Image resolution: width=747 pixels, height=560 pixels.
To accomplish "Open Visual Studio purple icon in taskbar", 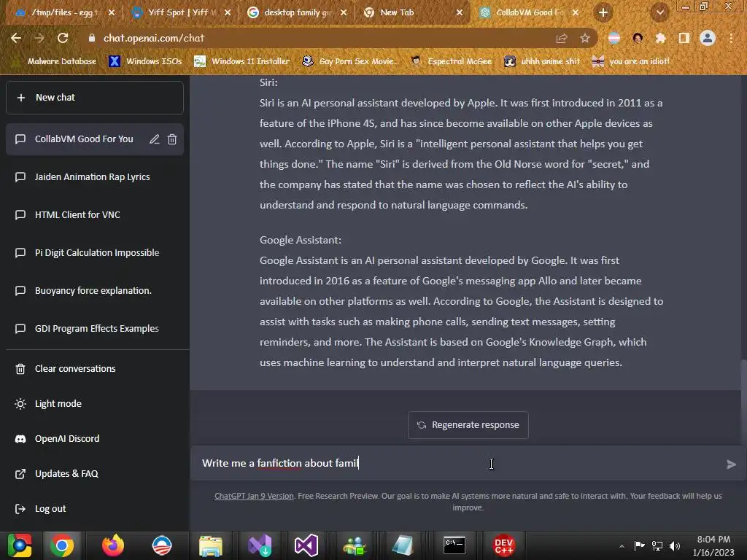I will coord(306,545).
